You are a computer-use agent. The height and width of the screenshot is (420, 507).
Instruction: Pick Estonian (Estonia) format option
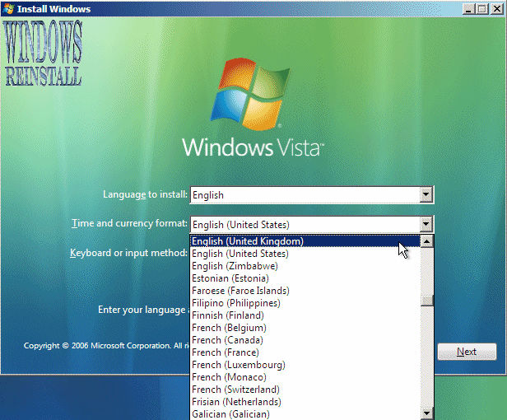click(x=235, y=278)
